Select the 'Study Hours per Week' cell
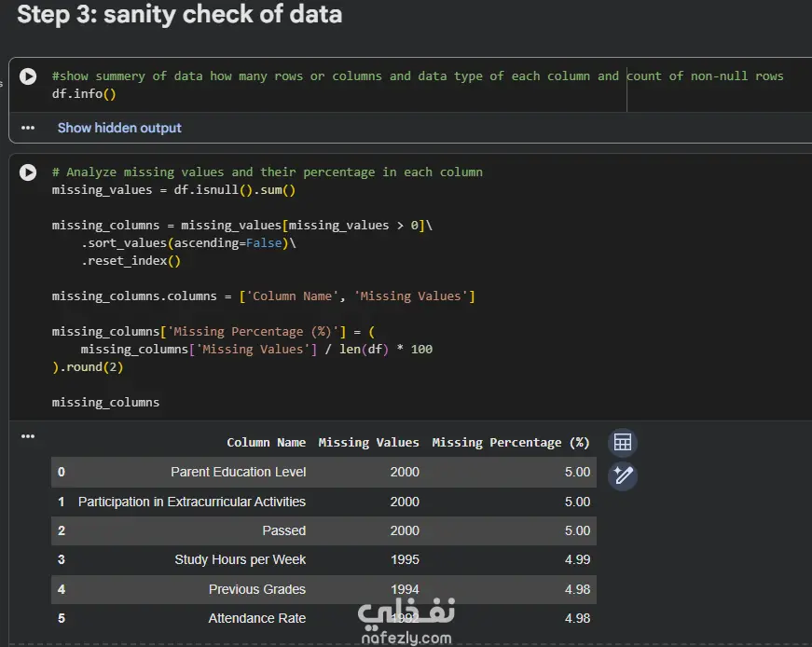The width and height of the screenshot is (812, 647). tap(241, 559)
